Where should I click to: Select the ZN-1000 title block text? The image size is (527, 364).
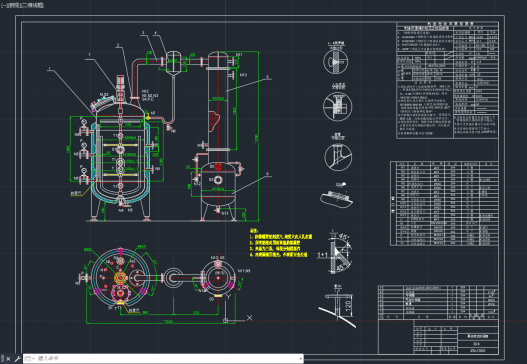477,351
